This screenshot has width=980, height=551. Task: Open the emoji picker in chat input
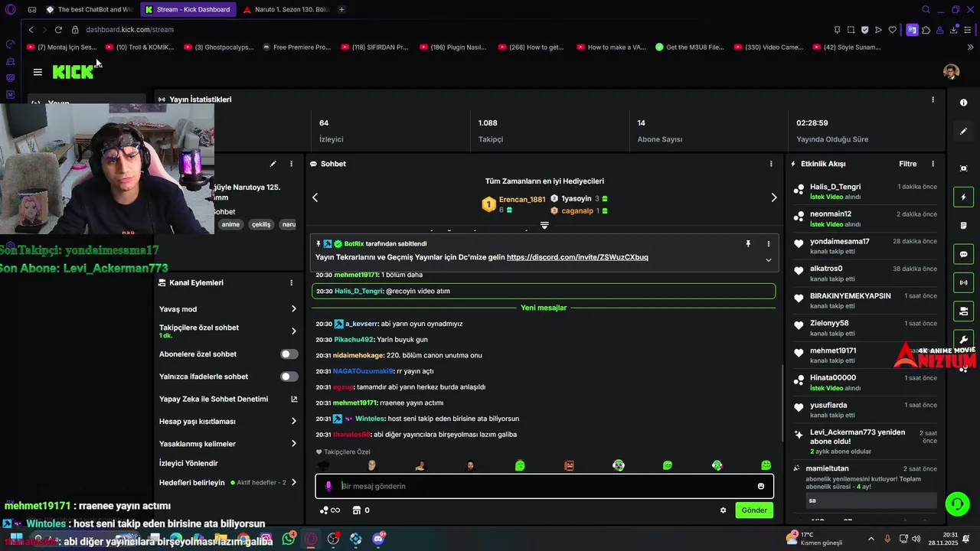pos(760,486)
